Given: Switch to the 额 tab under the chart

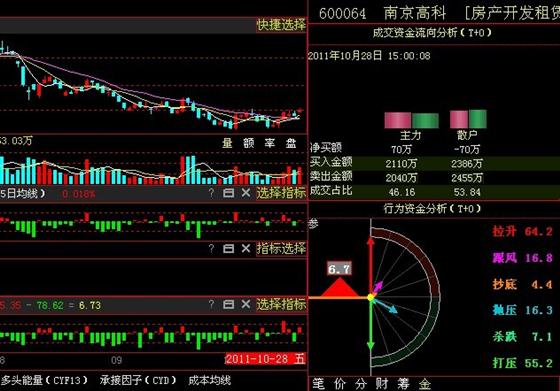Looking at the screenshot, I should tap(249, 143).
